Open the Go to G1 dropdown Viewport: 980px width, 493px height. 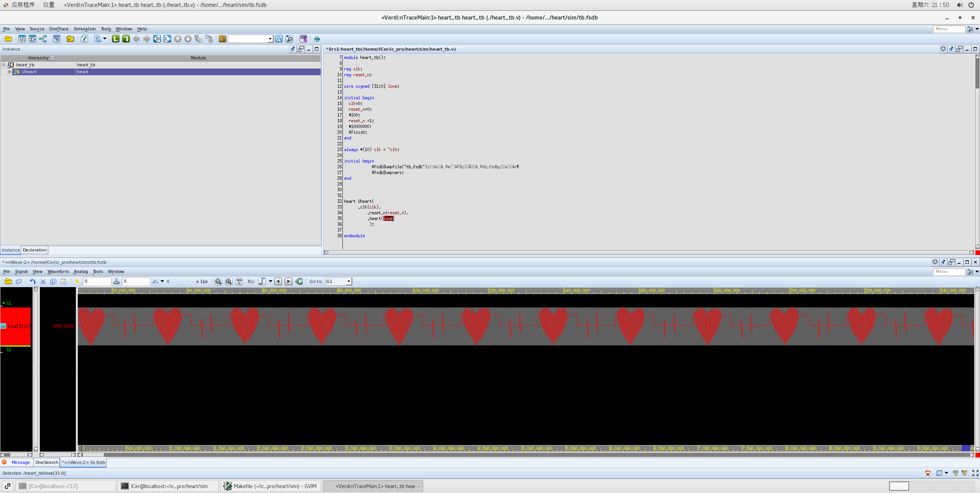click(349, 281)
